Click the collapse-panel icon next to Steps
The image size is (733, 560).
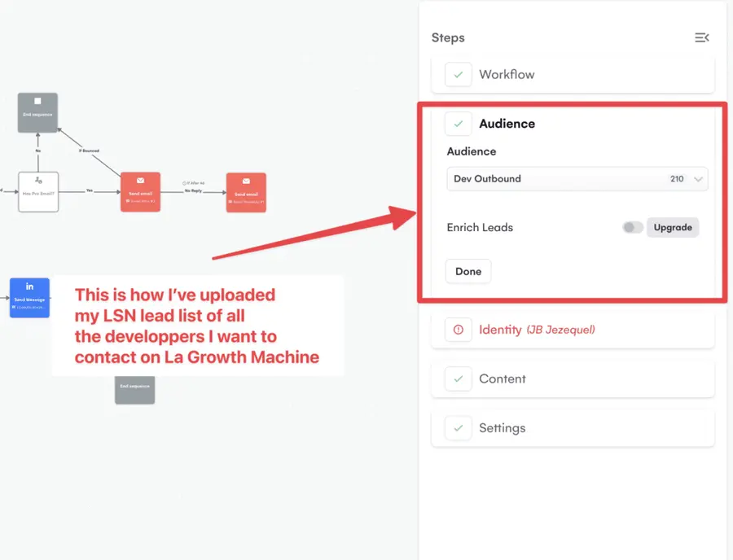[x=702, y=37]
